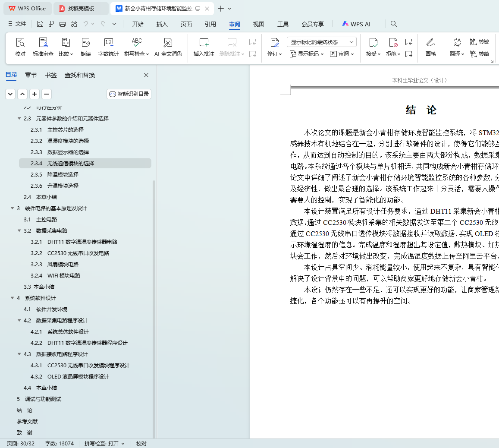This screenshot has height=448, width=499.
Task: Click the outline panel vertical scrollbar
Action: point(154,309)
